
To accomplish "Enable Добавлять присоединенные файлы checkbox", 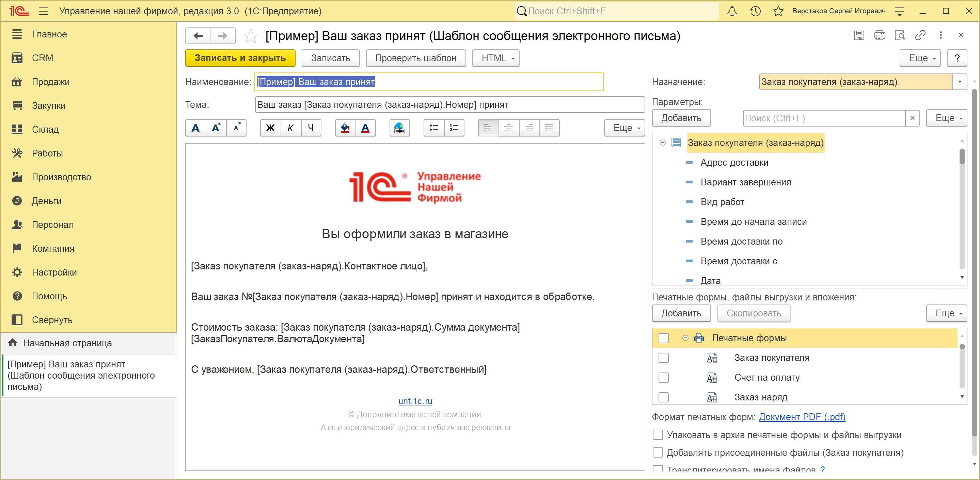I will pyautogui.click(x=658, y=453).
